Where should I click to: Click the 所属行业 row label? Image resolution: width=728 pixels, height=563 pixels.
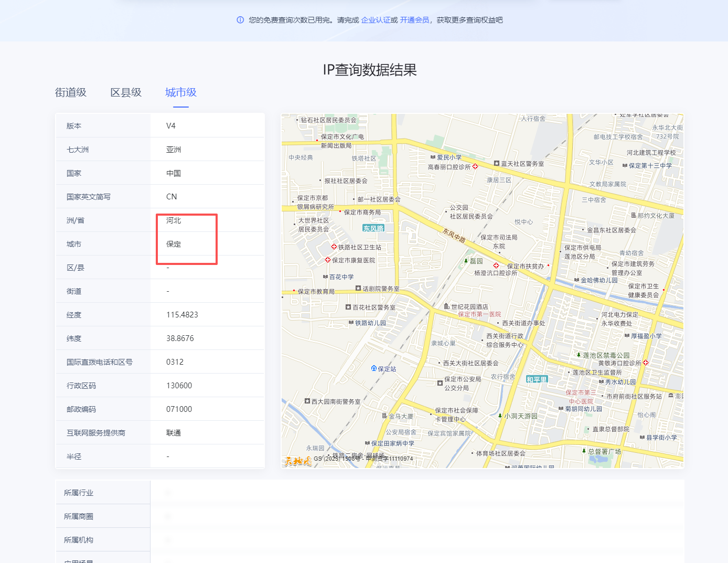(79, 493)
